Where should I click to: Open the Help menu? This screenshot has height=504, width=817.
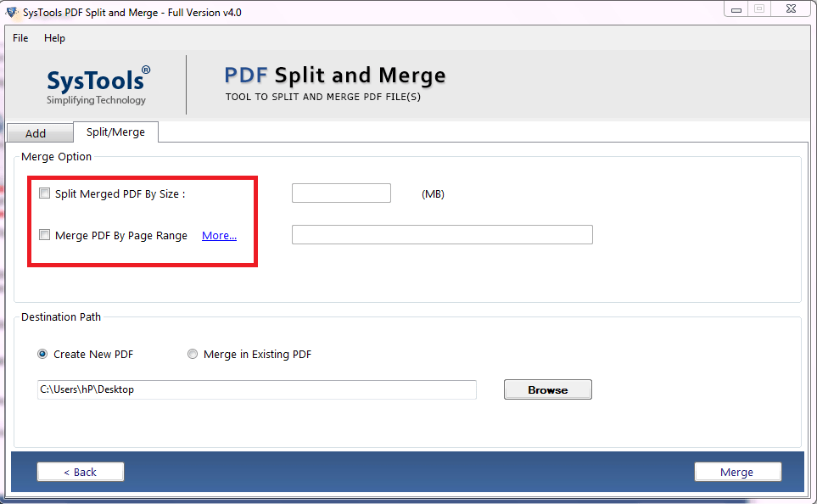point(54,38)
